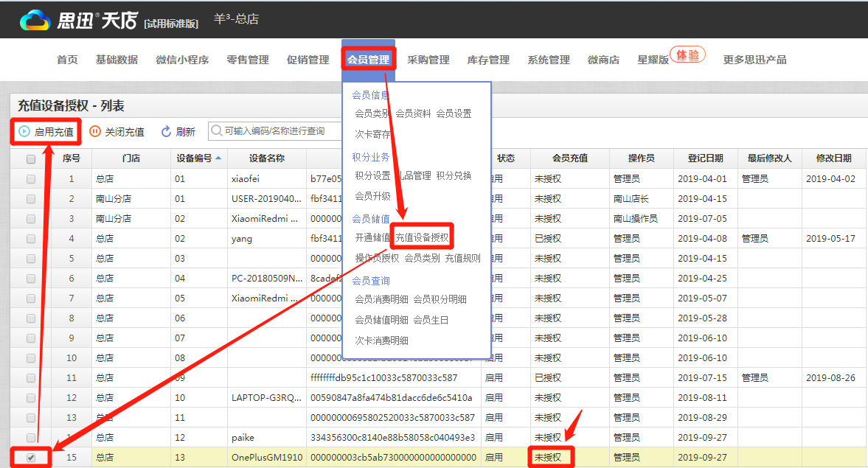Select 会员消费明细 in the dropdown
Image resolution: width=868 pixels, height=468 pixels.
(x=381, y=299)
